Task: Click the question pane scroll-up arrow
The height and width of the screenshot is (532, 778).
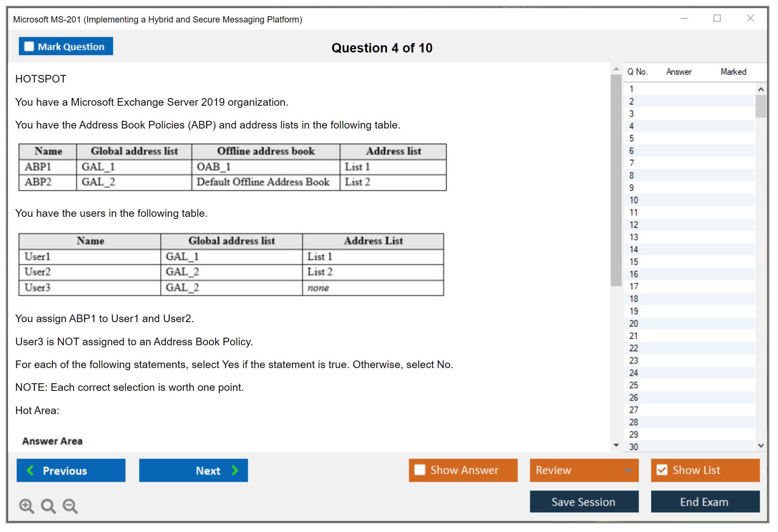Action: click(x=616, y=69)
